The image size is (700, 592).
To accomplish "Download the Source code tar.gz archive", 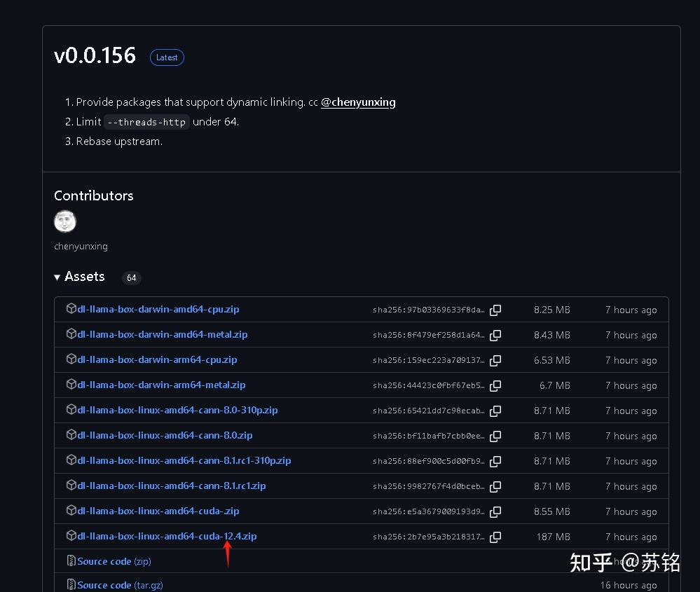I will point(114,584).
